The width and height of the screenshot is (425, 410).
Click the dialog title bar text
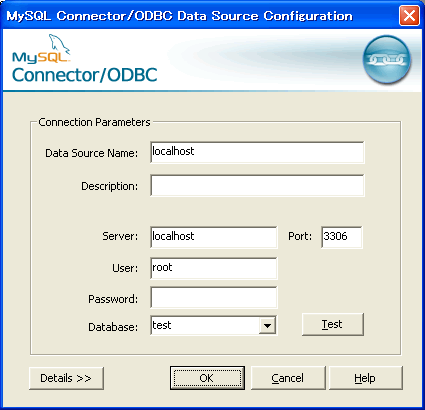179,16
